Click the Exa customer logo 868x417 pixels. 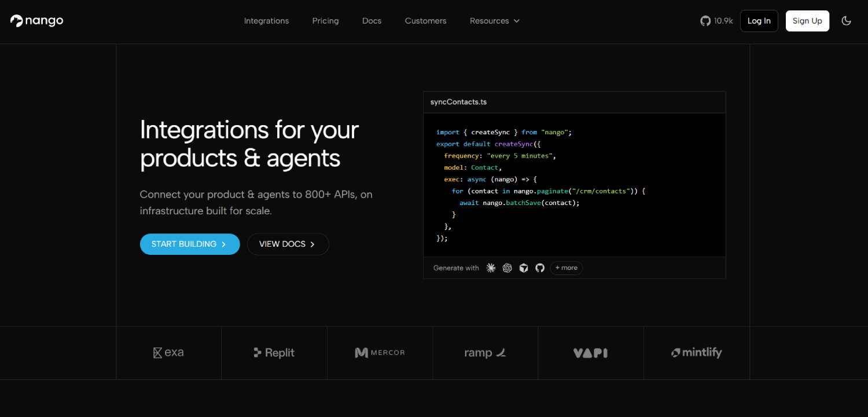coord(168,352)
